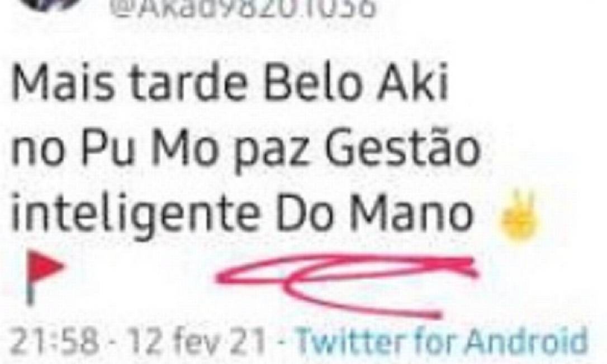Click the word 'Mo' in the tweet

pyautogui.click(x=183, y=149)
